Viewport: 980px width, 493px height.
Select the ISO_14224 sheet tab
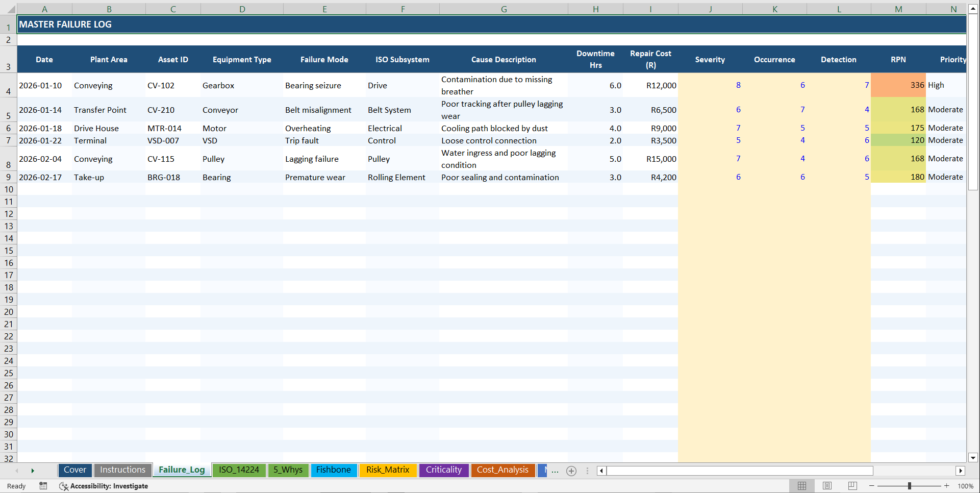[x=239, y=470]
